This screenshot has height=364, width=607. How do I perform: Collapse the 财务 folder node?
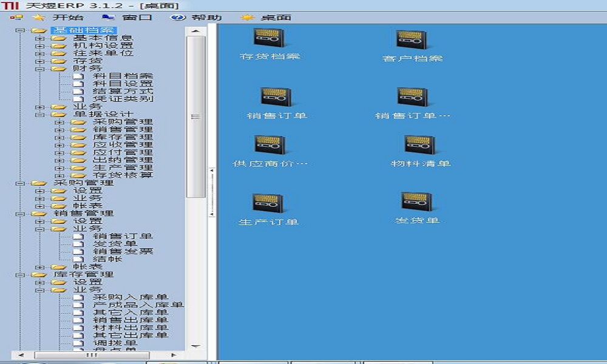point(40,69)
